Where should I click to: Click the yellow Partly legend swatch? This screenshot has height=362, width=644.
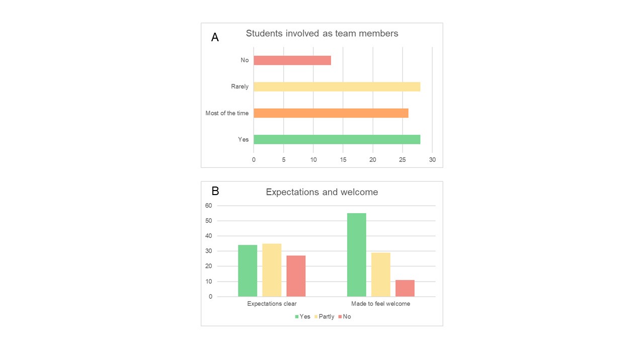[316, 317]
